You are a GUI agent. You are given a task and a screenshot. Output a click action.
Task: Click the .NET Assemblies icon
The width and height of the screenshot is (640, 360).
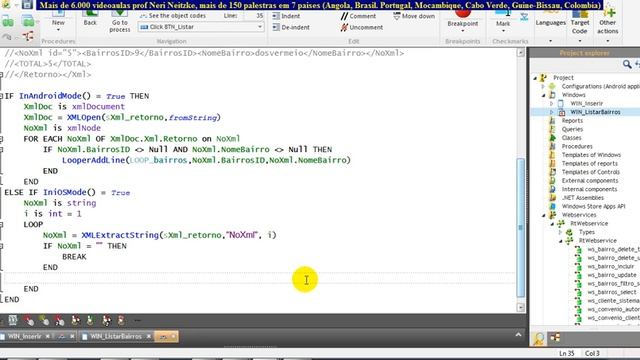[x=552, y=198]
